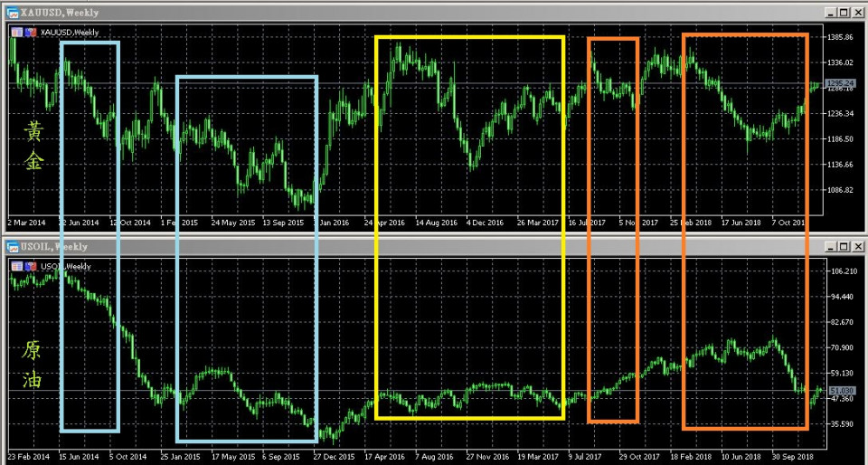Click the 黃金 text label on gold chart
868x465 pixels.
tap(33, 147)
